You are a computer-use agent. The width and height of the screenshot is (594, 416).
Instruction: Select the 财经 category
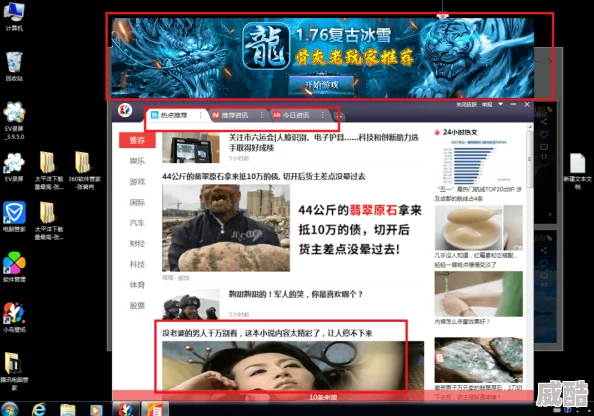pos(137,243)
